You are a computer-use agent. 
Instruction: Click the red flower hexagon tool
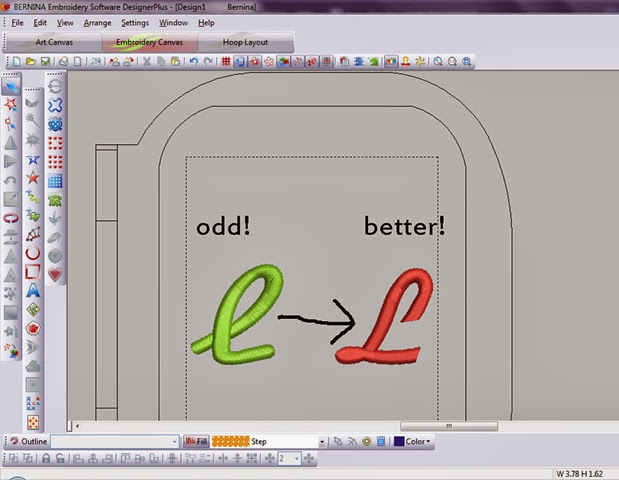[x=33, y=328]
